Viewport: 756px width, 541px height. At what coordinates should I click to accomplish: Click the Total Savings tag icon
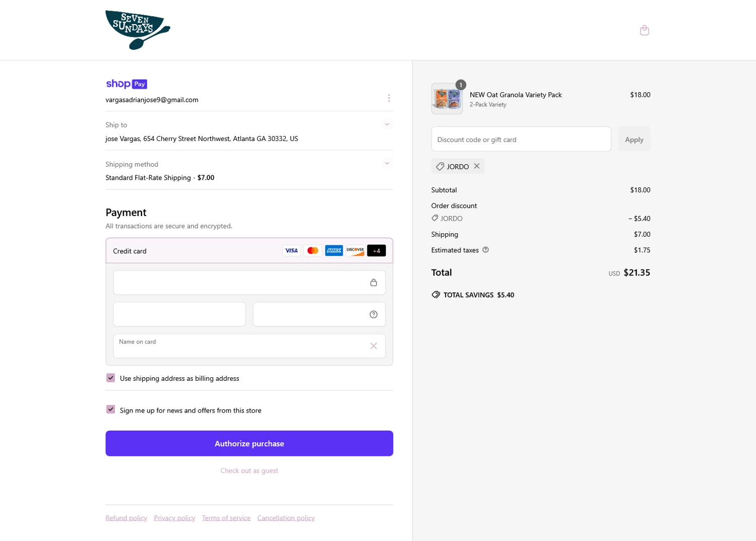click(436, 295)
